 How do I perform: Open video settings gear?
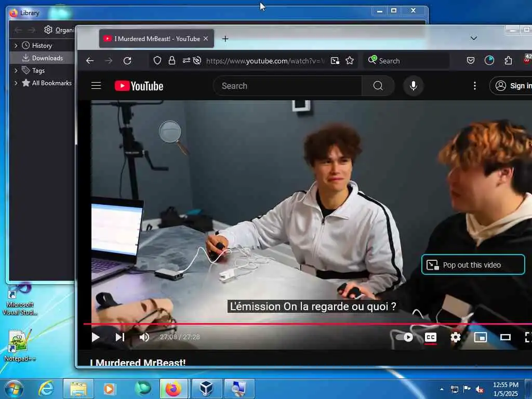[455, 337]
